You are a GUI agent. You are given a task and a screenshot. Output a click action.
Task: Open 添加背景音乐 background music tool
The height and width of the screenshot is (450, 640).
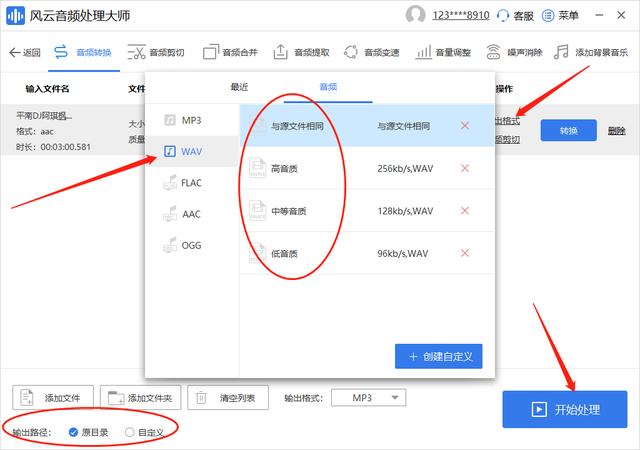click(x=591, y=52)
